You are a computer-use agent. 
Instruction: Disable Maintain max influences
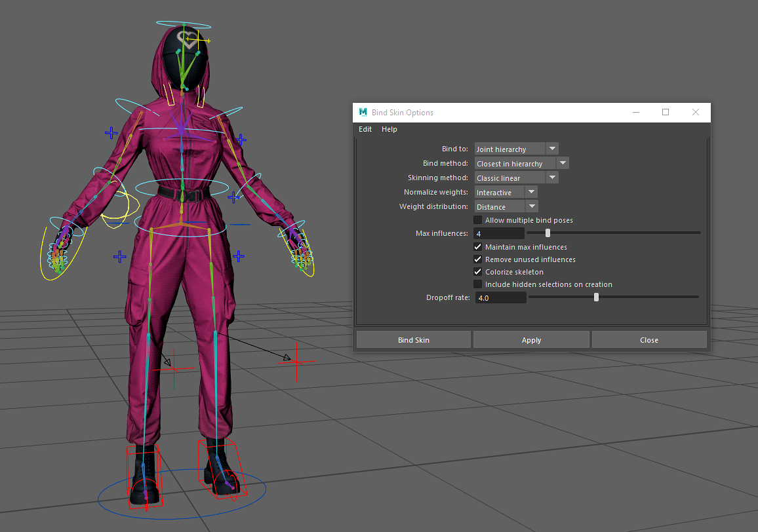pos(477,246)
